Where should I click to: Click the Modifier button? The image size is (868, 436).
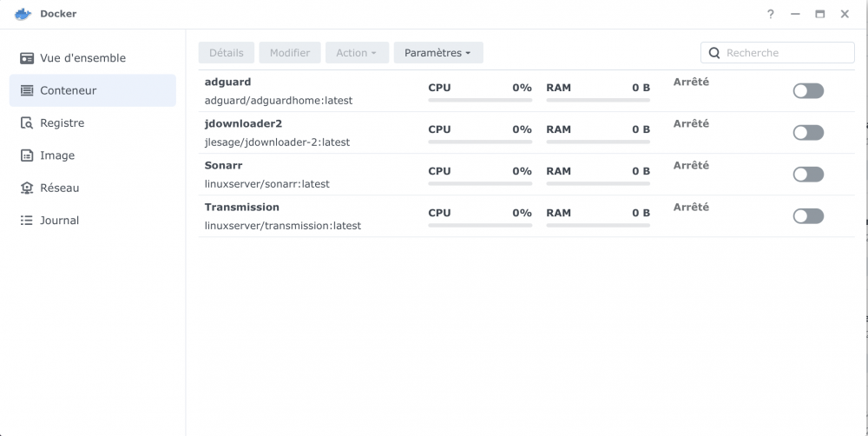click(289, 53)
